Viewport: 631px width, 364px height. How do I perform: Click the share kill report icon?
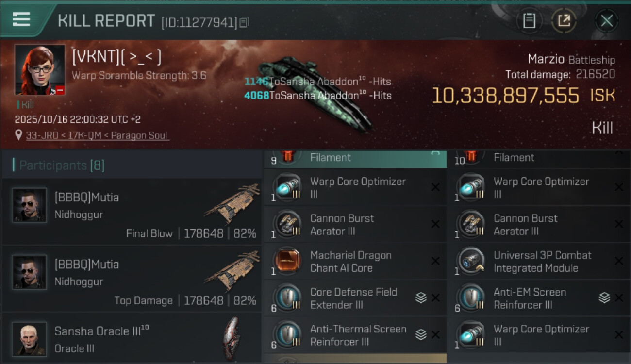(564, 20)
